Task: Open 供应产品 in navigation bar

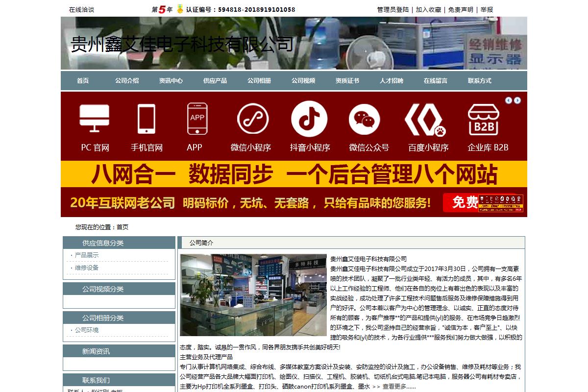Action: [215, 81]
